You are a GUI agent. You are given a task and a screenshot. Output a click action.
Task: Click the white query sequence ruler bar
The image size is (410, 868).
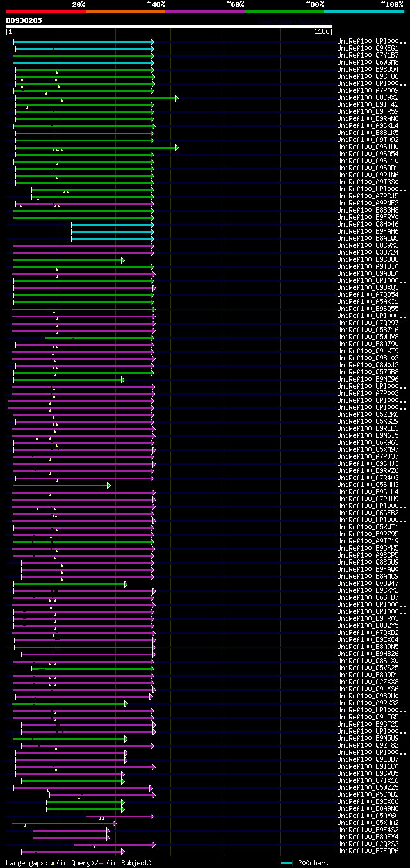coord(169,26)
